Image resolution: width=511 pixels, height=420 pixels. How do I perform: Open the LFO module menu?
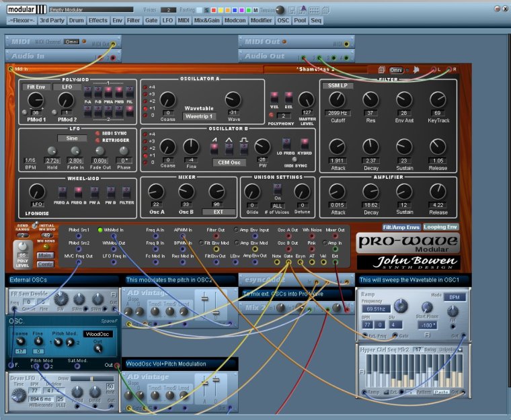[x=167, y=20]
